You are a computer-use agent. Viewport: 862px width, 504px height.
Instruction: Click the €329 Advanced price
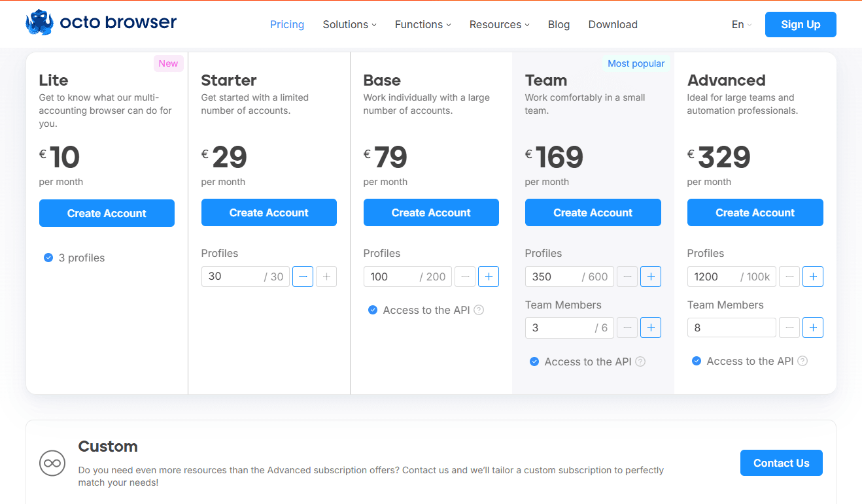[719, 158]
